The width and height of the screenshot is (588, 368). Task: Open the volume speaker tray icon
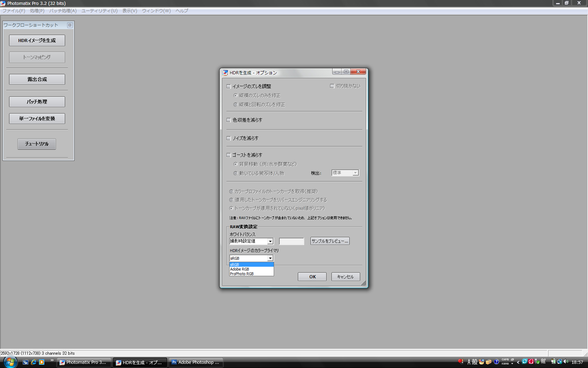coord(566,362)
